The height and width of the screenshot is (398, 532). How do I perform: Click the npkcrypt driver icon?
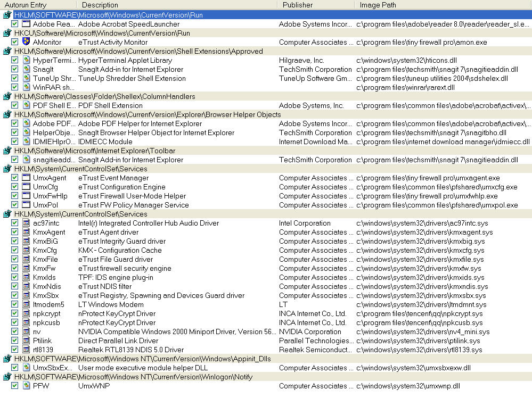point(26,313)
